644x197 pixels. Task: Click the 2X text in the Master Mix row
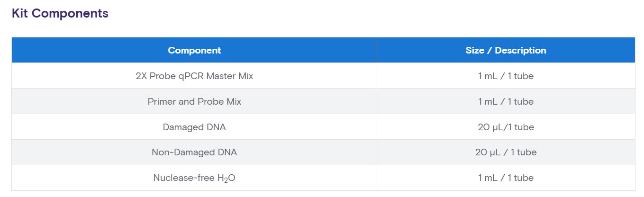141,76
